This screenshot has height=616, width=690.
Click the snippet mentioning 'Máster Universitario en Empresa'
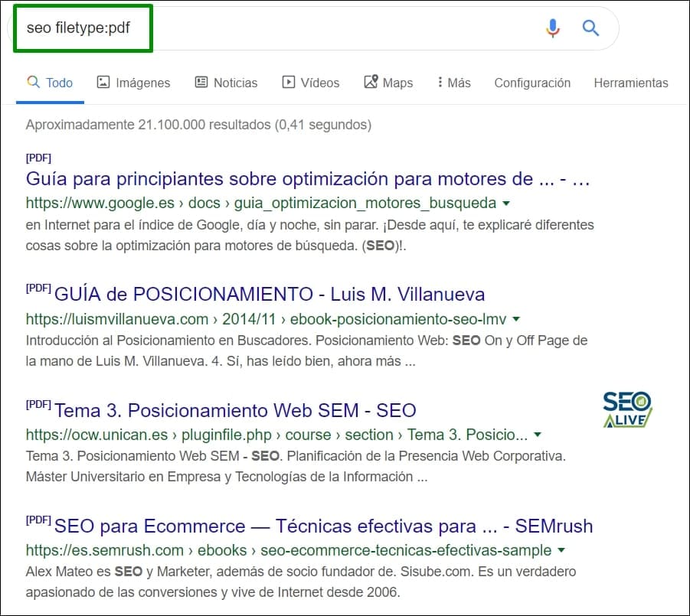point(296,467)
